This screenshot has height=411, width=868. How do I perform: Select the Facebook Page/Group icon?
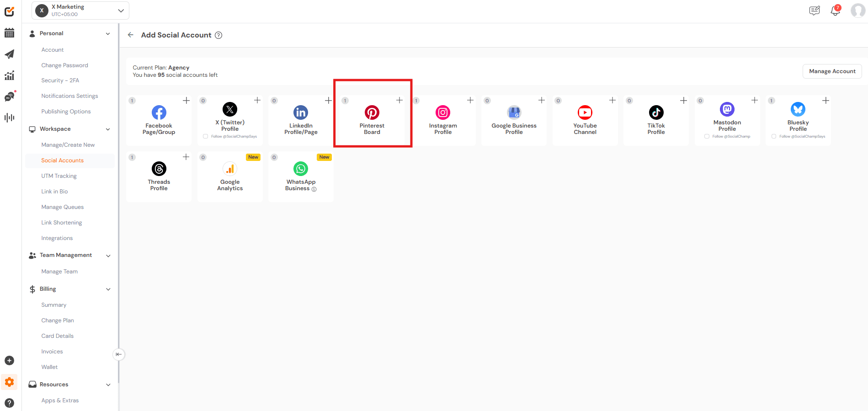pos(159,112)
